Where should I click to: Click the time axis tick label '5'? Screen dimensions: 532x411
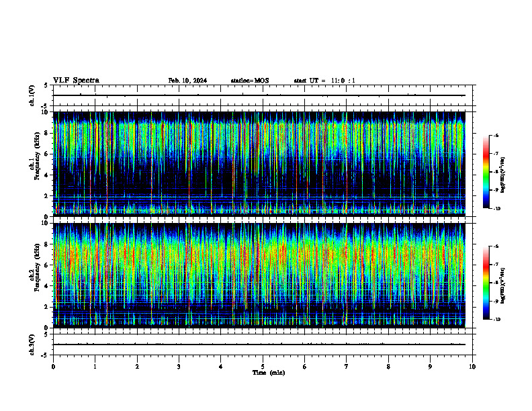(263, 367)
